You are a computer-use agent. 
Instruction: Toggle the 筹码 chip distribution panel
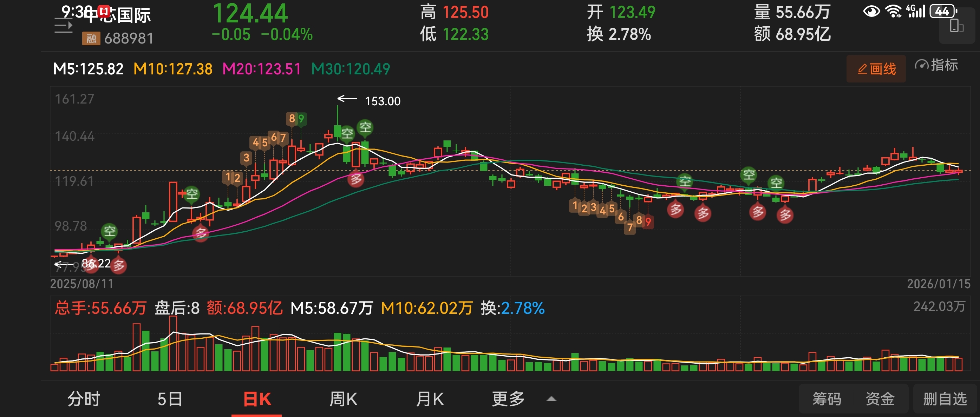[x=827, y=399]
